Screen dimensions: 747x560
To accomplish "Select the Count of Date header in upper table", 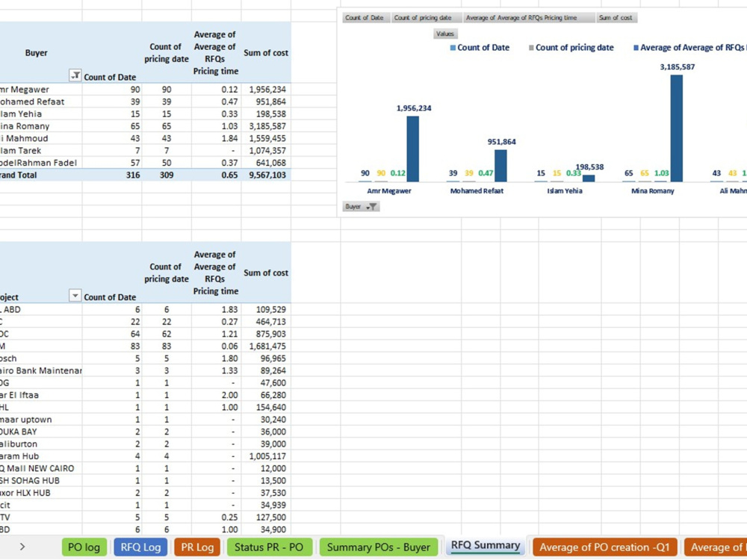I will 110,77.
